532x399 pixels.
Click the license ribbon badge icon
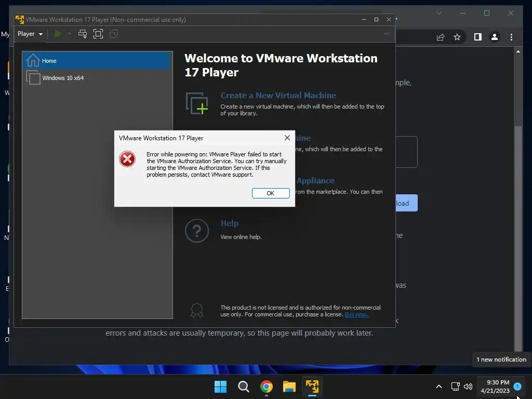197,311
